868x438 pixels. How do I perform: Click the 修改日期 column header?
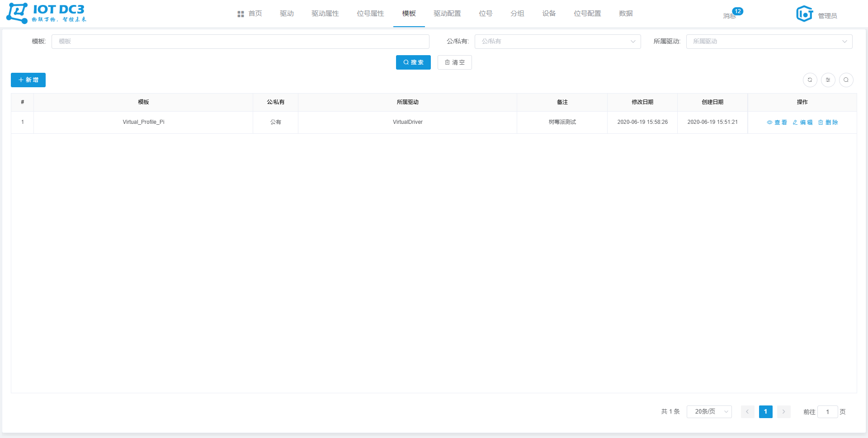coord(642,102)
